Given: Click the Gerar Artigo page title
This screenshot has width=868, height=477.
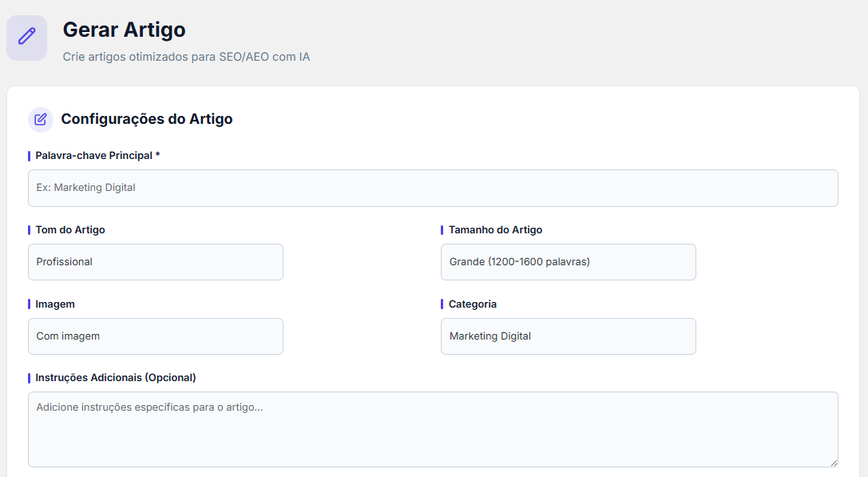Looking at the screenshot, I should [x=124, y=30].
